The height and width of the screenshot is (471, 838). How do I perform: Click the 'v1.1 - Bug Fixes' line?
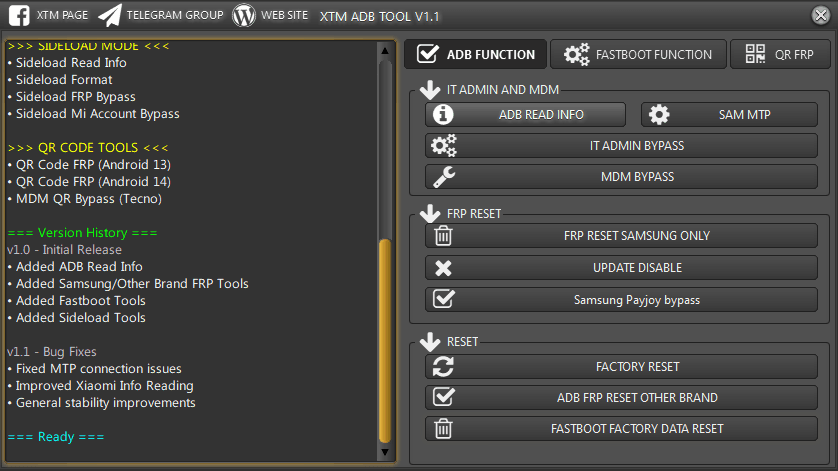[52, 352]
